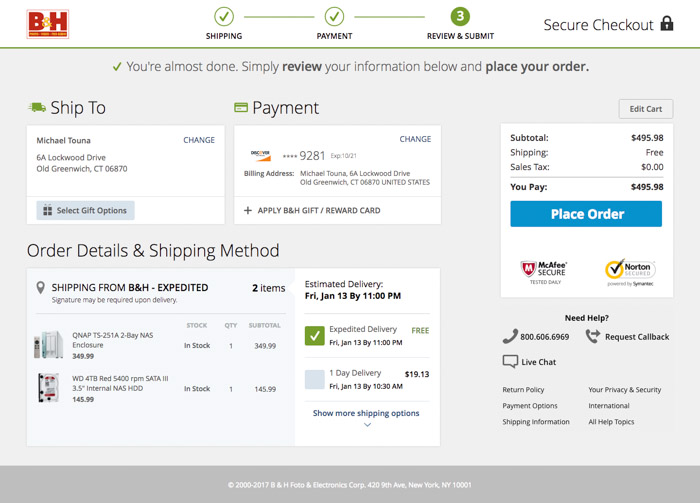Go to the SHIPPING step label
The image size is (700, 503).
pyautogui.click(x=224, y=36)
